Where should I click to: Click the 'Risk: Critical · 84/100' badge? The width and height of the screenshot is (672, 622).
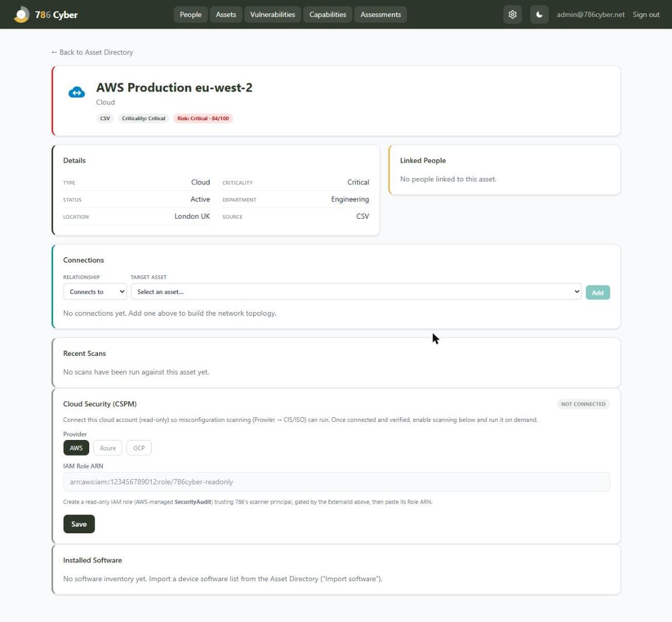(203, 118)
